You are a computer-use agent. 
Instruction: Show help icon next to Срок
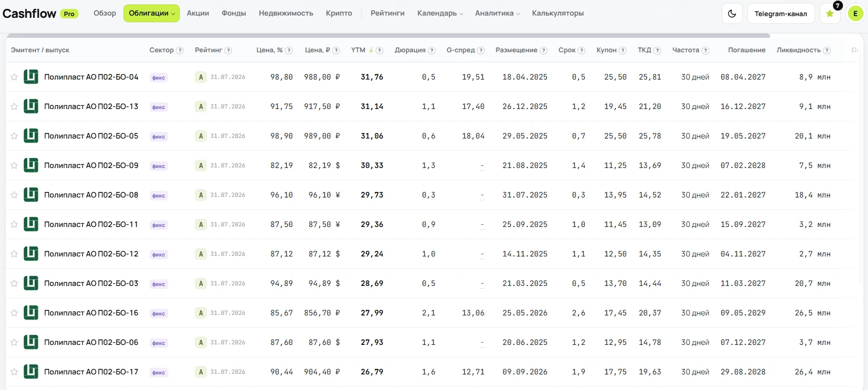[x=581, y=51]
